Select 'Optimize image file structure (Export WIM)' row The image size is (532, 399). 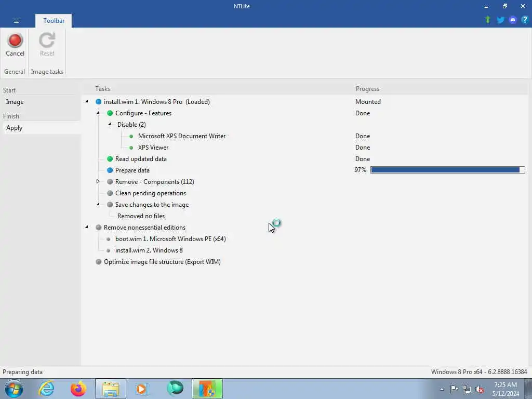(x=162, y=262)
